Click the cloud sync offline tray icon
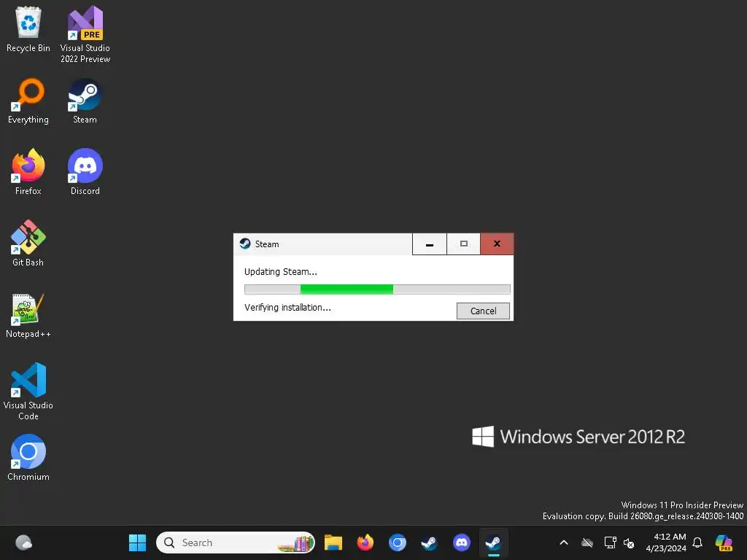This screenshot has width=747, height=560. tap(587, 542)
